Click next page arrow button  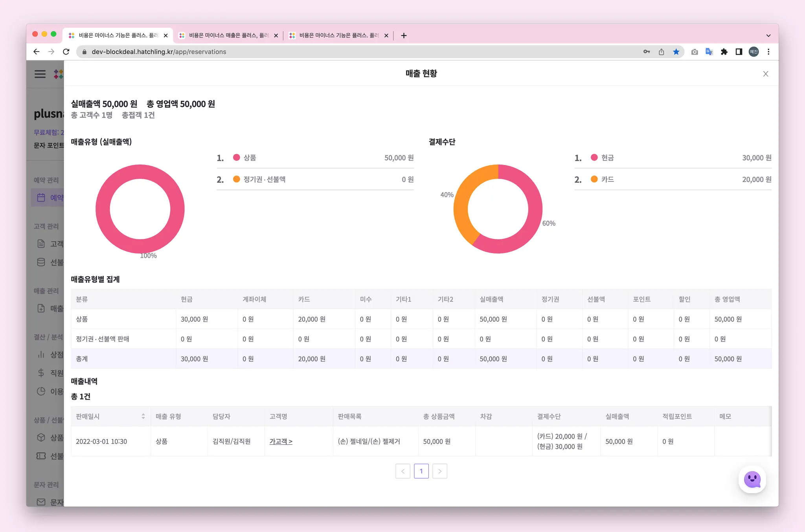tap(440, 471)
